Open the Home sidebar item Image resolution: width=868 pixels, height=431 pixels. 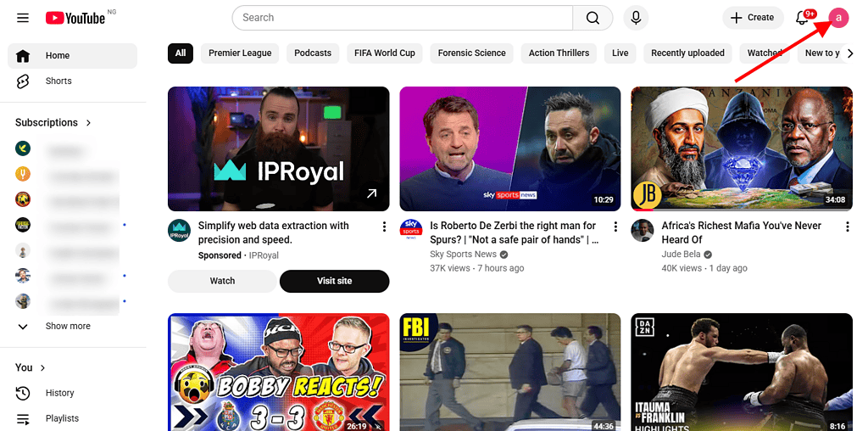72,55
